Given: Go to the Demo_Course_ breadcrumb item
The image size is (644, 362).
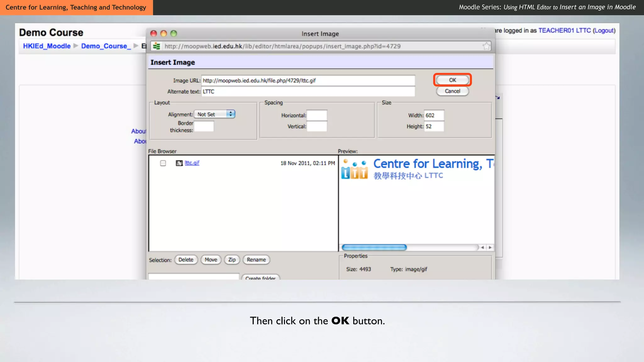Looking at the screenshot, I should tap(106, 46).
